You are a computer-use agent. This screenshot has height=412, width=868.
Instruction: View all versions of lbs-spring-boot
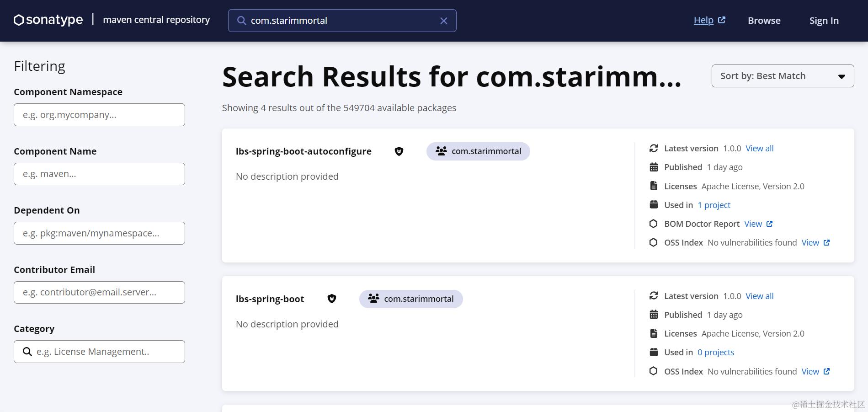click(759, 296)
